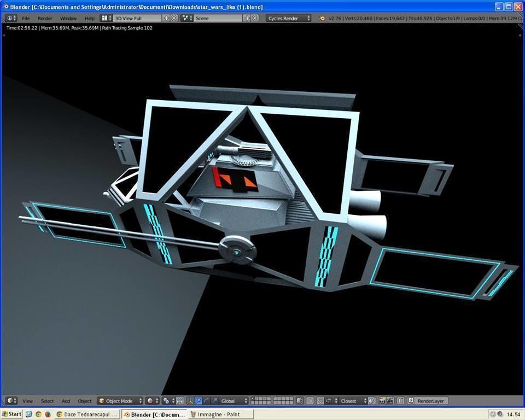
Task: Open the snap element type selector
Action: coord(331,400)
